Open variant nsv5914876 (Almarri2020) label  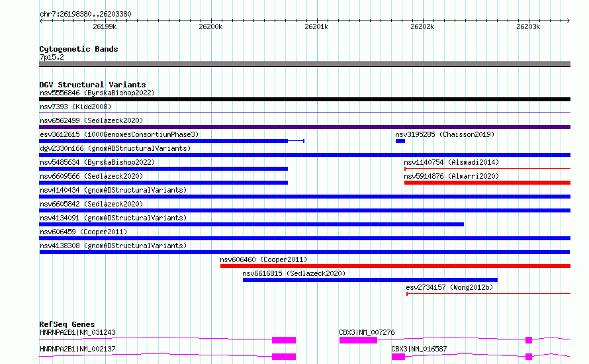[451, 176]
